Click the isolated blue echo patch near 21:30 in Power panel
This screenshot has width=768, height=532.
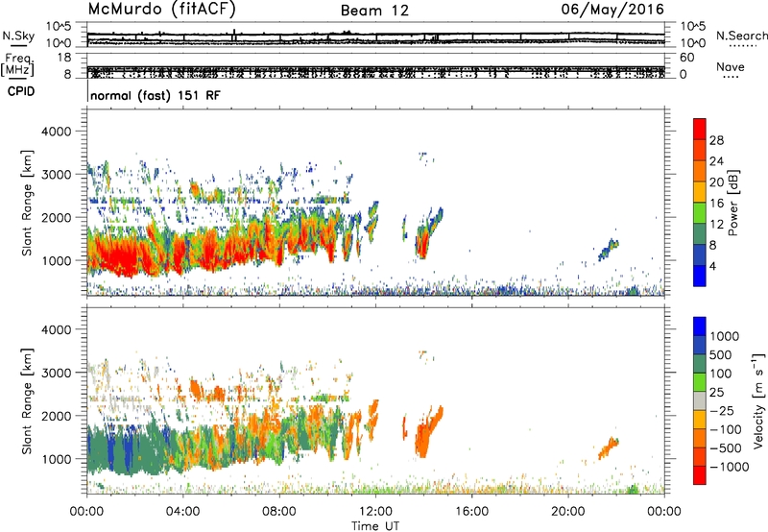click(609, 250)
